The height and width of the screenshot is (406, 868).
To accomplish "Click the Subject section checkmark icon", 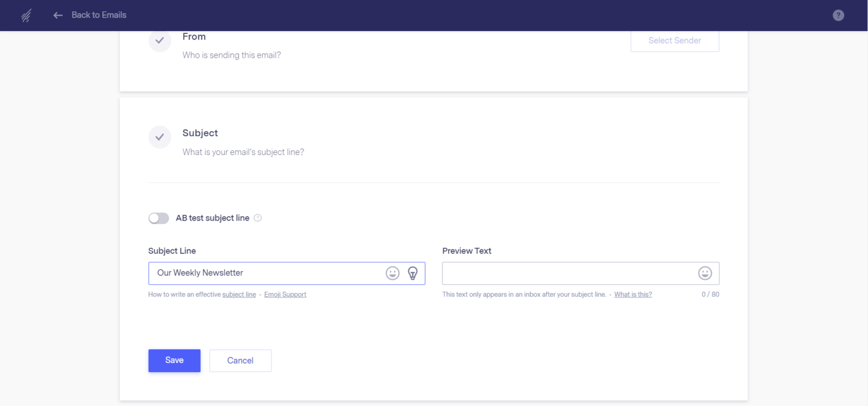I will click(160, 137).
